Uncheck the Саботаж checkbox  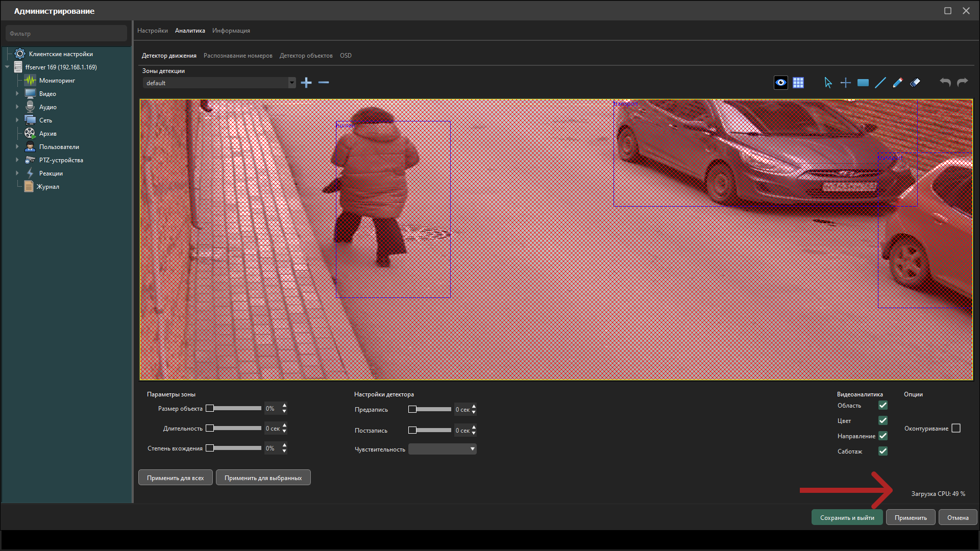pyautogui.click(x=883, y=451)
